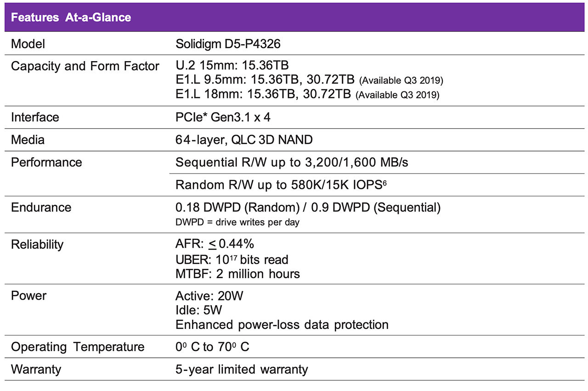Select the Solidigm D5-P4326 model text
This screenshot has height=391, width=588.
229,44
